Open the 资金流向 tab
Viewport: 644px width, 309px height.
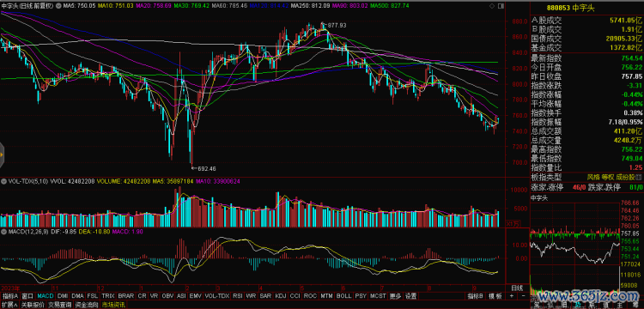coord(87,305)
